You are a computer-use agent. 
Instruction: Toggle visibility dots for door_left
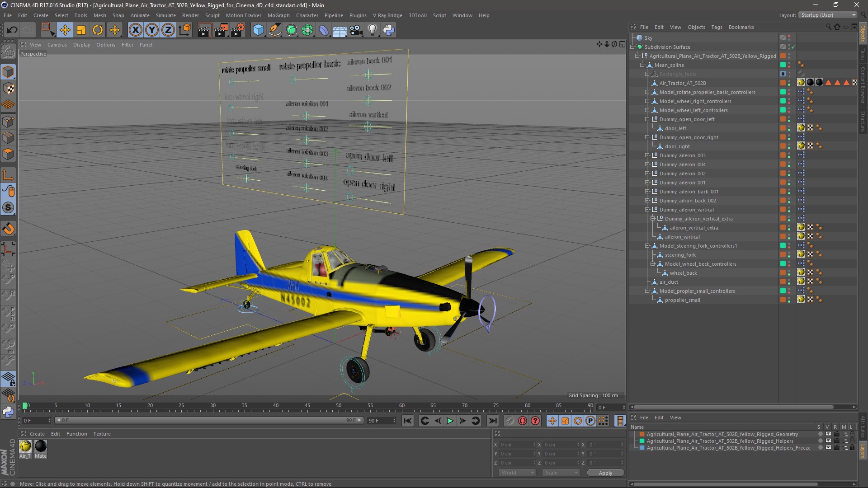[x=789, y=128]
